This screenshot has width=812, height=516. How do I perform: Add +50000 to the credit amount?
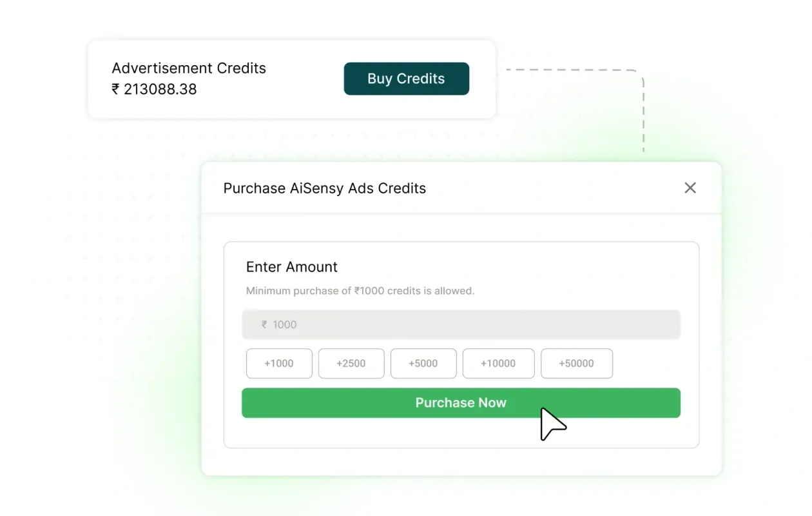coord(577,363)
